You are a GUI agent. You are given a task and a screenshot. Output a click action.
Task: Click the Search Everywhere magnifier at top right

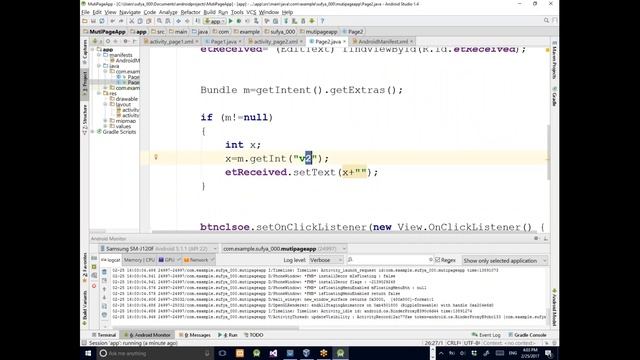[546, 20]
